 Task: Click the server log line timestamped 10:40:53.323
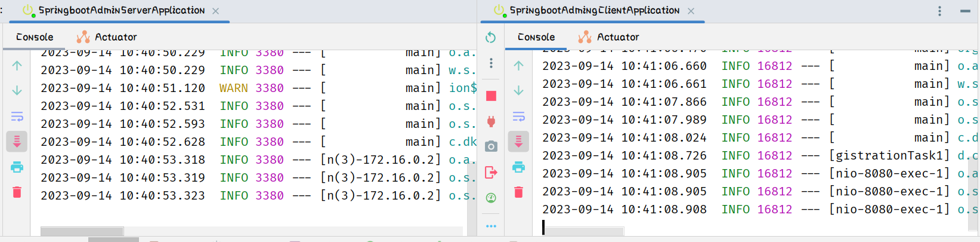coord(259,195)
